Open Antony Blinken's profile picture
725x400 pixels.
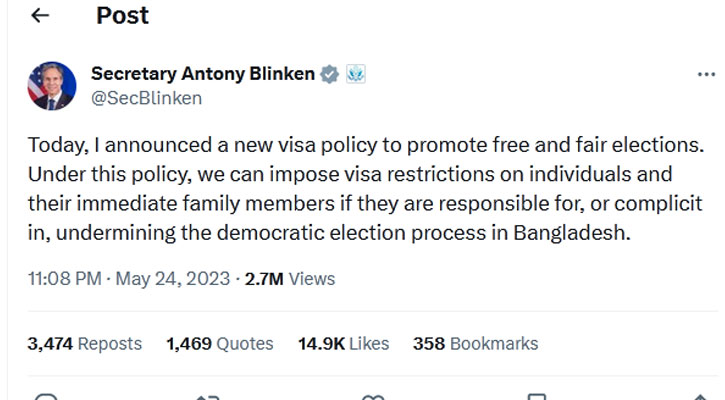pos(51,85)
